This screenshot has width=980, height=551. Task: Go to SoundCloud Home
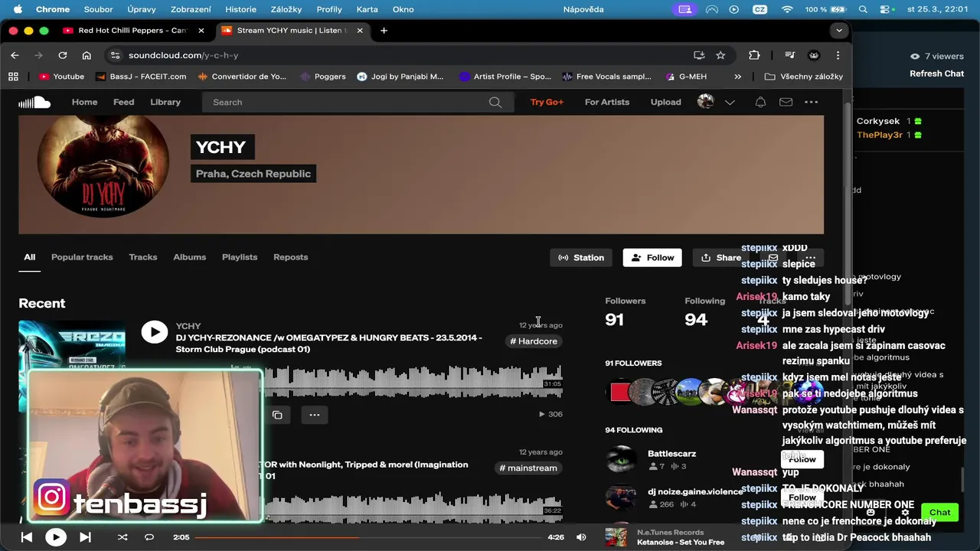84,102
